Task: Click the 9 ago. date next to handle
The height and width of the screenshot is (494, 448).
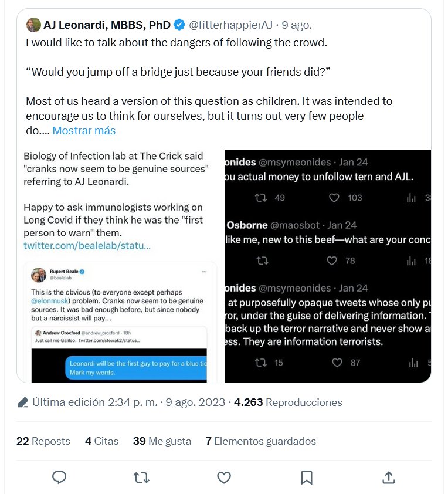Action: tap(297, 25)
